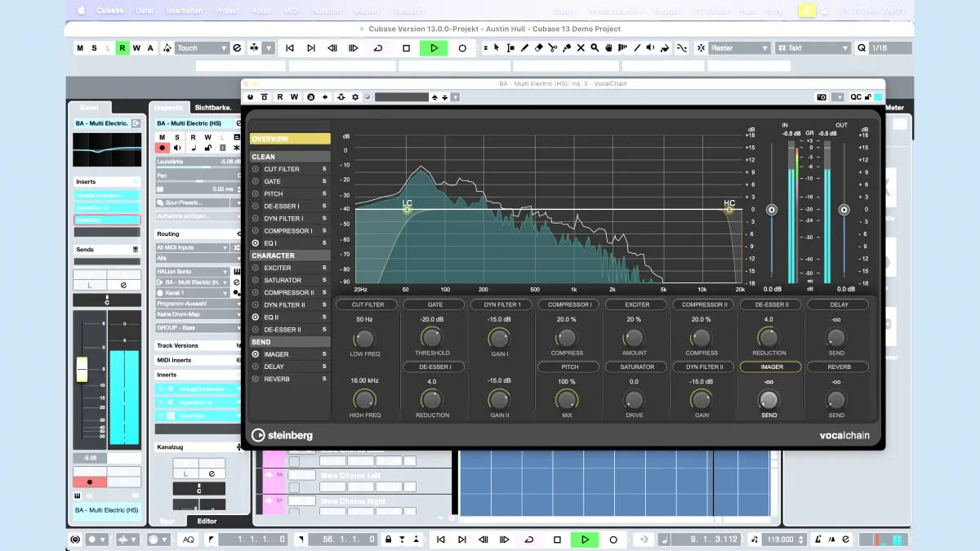980x551 pixels.
Task: Enable the EXCITER module
Action: click(256, 268)
